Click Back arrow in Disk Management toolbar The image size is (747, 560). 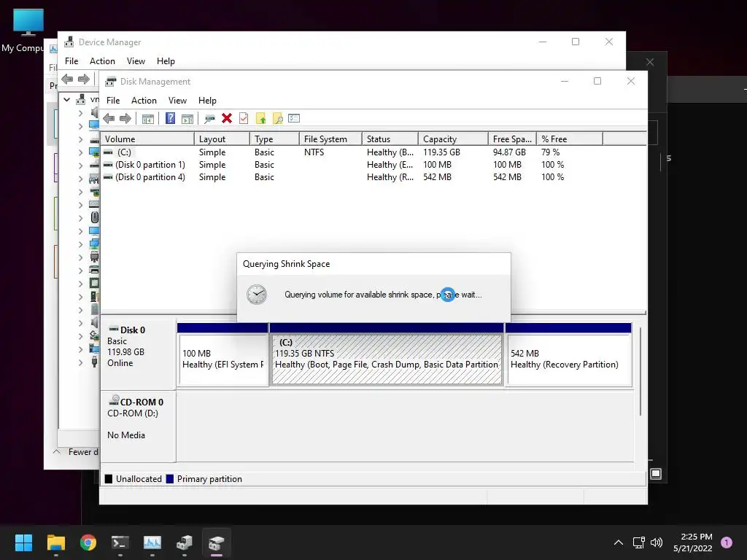click(109, 119)
